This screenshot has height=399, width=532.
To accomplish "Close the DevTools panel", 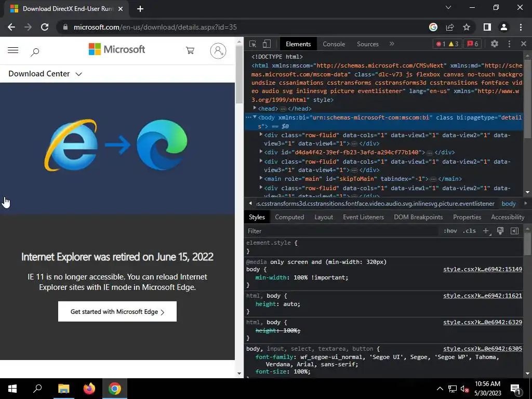I will tap(524, 44).
